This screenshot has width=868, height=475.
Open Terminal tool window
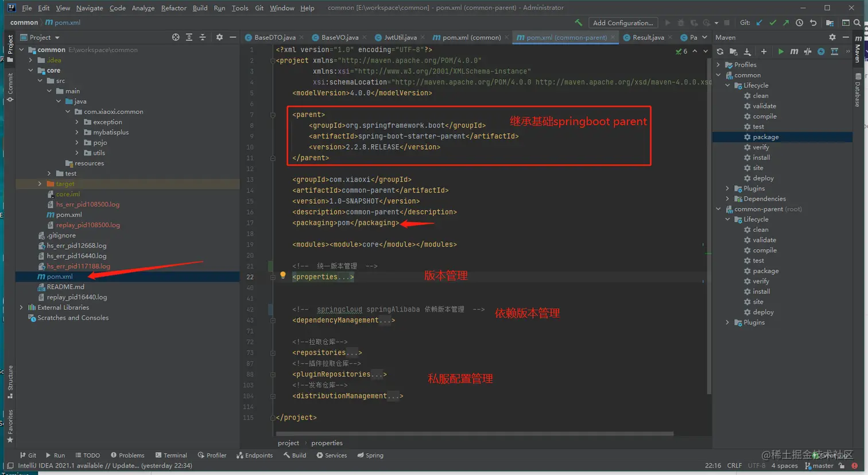pyautogui.click(x=171, y=455)
